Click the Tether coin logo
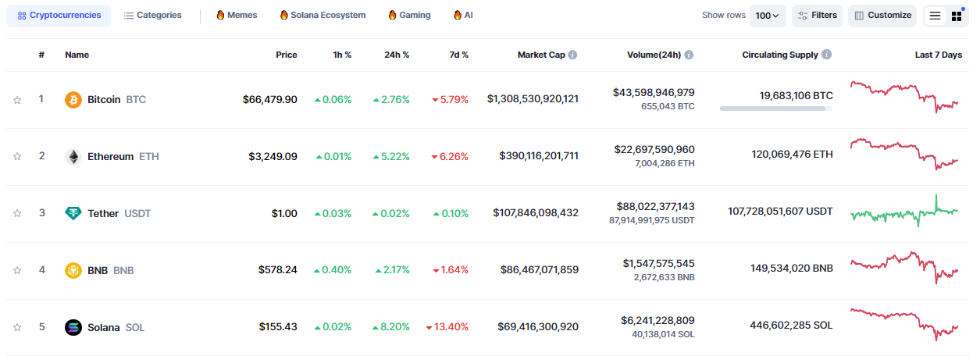This screenshot has width=980, height=356. pos(73,213)
